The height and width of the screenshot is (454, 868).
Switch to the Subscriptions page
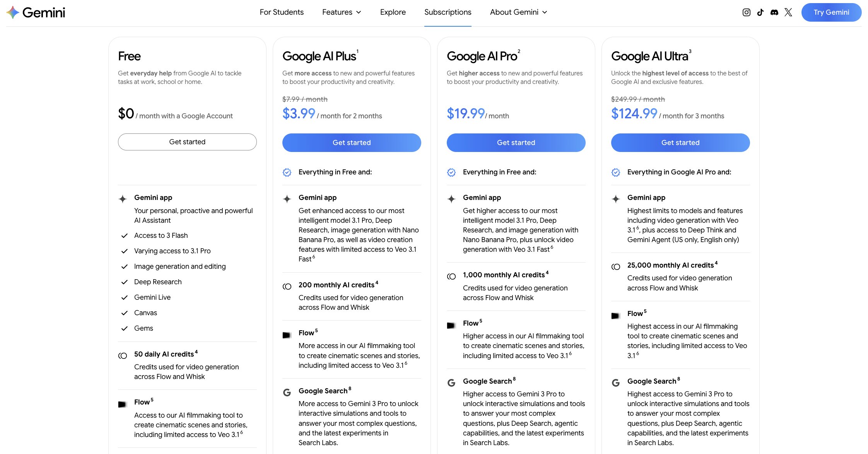coord(448,12)
